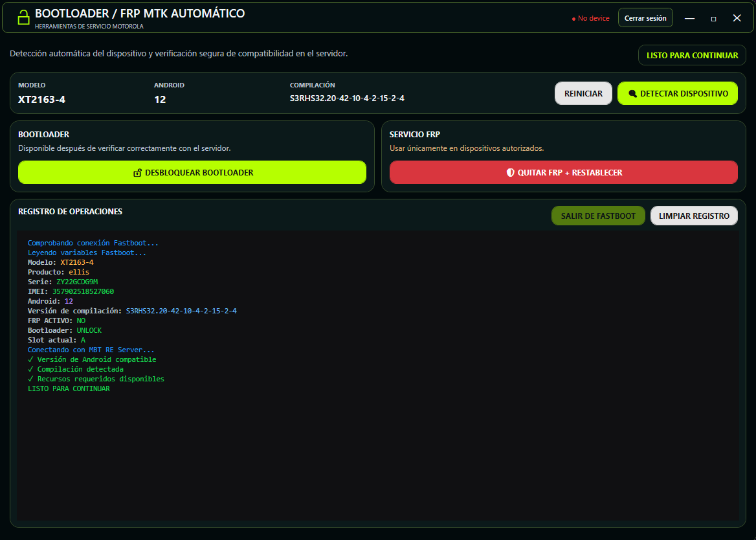The height and width of the screenshot is (540, 756).
Task: Click the app title BOOTLOADER / FRP MTK AUTOMÁTICO
Action: coord(140,13)
